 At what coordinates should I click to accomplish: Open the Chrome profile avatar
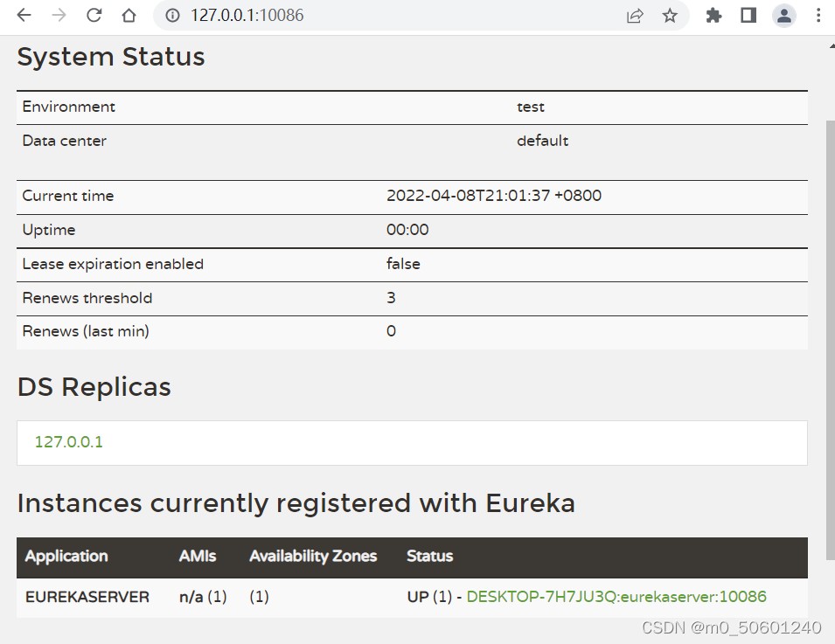pyautogui.click(x=784, y=15)
